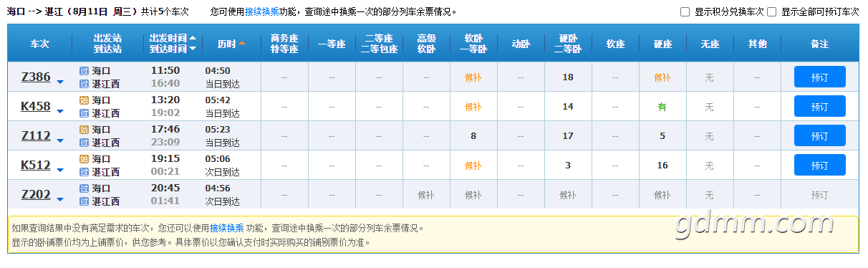Viewport: 868px width, 268px height.
Task: Click Z386 无座 cell showing 无
Action: 709,77
